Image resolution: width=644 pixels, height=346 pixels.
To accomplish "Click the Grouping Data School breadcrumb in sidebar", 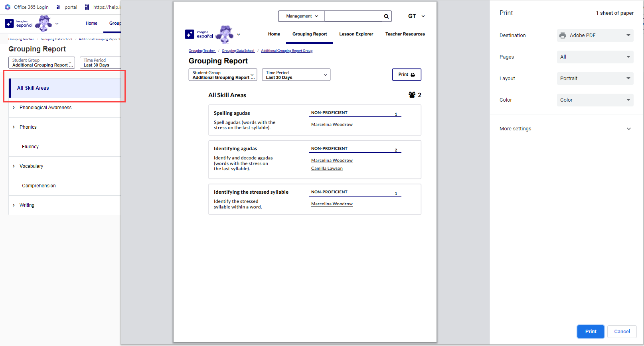I will [56, 39].
